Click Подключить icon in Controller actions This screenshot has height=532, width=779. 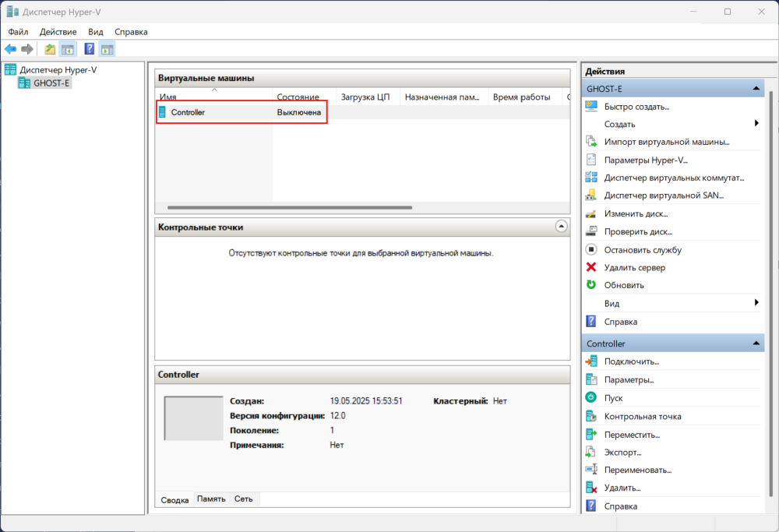[x=591, y=361]
